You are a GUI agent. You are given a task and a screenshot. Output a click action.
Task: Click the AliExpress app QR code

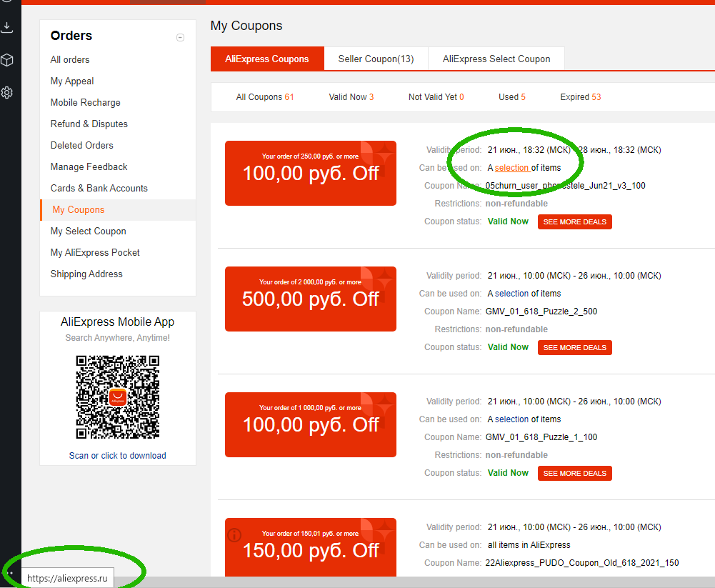pyautogui.click(x=118, y=397)
